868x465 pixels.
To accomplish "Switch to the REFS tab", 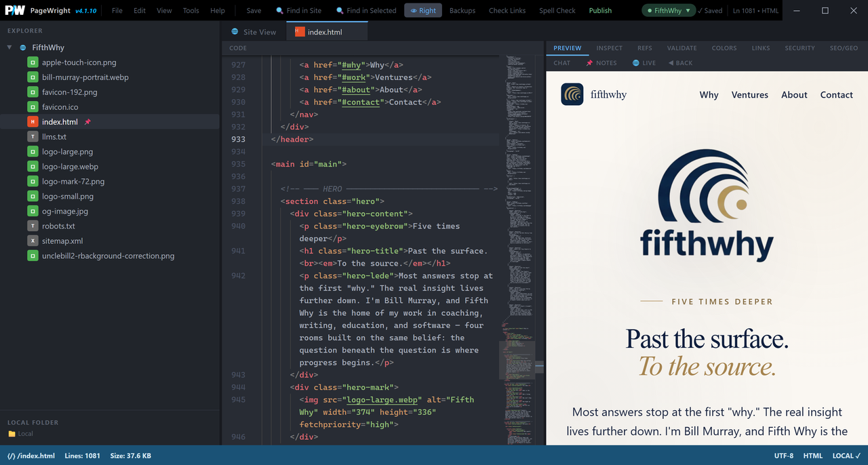I will 645,48.
